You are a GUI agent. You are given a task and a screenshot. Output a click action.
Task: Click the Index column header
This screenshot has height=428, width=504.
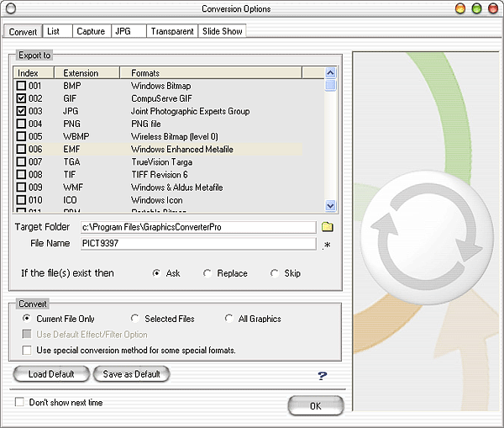point(34,72)
